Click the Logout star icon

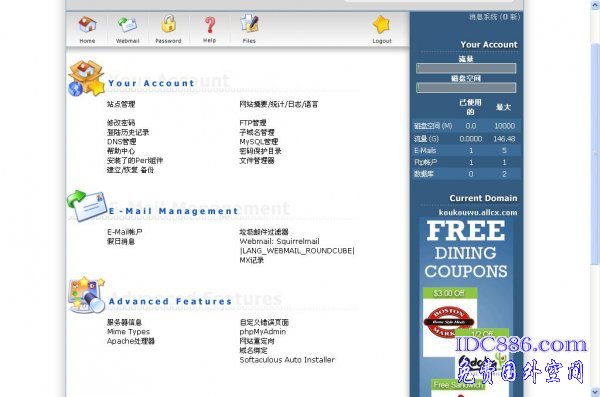[382, 25]
